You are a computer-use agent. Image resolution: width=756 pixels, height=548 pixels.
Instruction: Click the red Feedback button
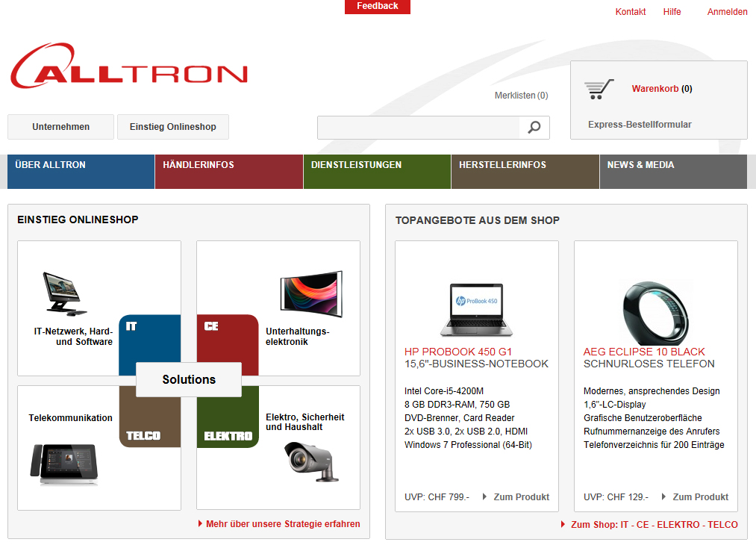(378, 6)
